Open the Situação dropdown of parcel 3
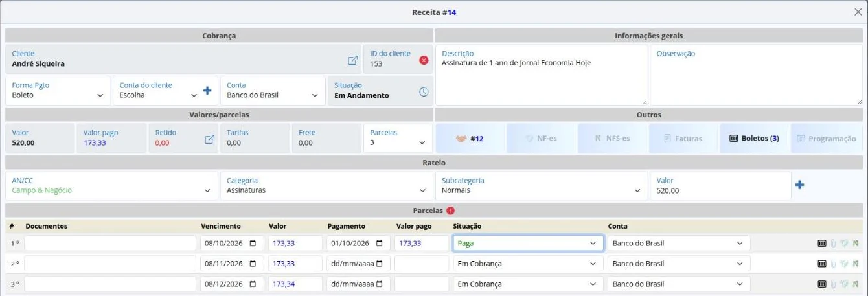Image resolution: width=868 pixels, height=296 pixels. click(x=528, y=284)
